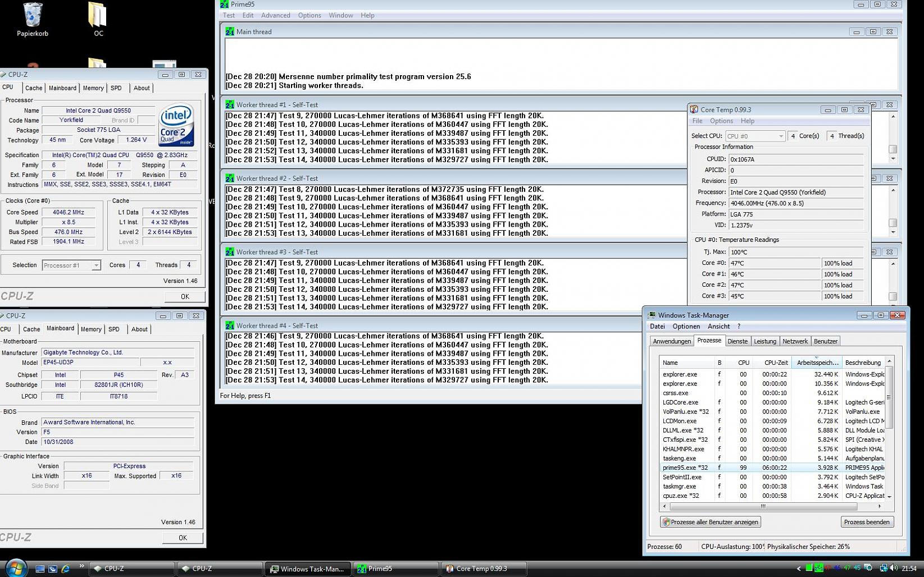Open the Options menu in Core Temp
Viewport: 924px width, 577px height.
click(721, 121)
